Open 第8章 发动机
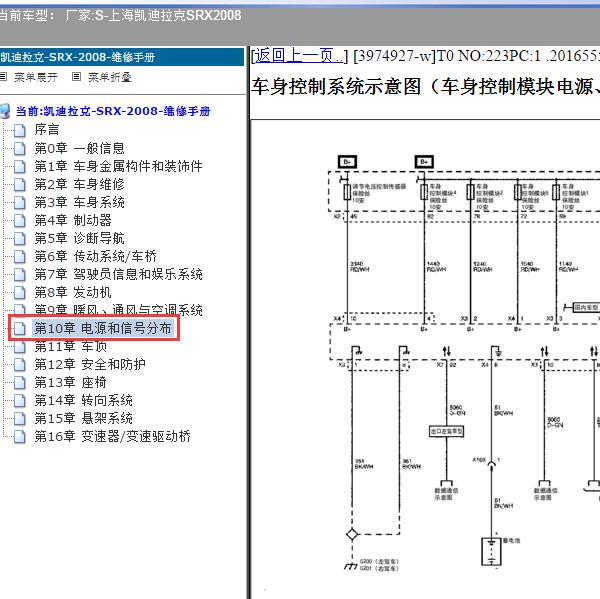 coord(73,292)
